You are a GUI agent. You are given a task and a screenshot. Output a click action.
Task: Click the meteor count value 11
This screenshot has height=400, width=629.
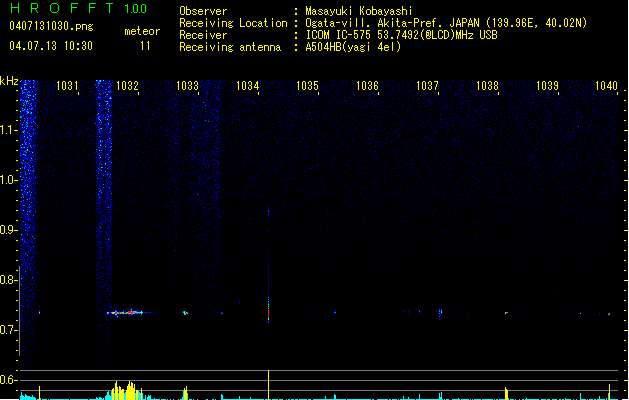coord(145,46)
